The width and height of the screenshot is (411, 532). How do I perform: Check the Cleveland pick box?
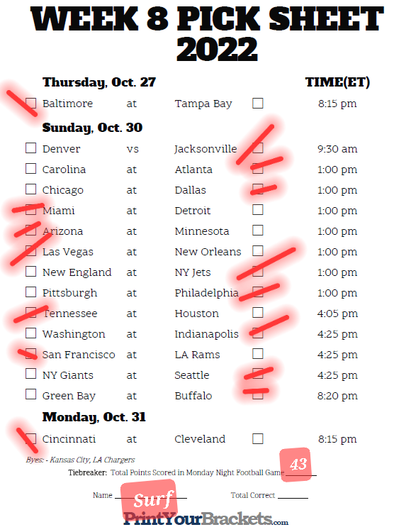pos(257,438)
